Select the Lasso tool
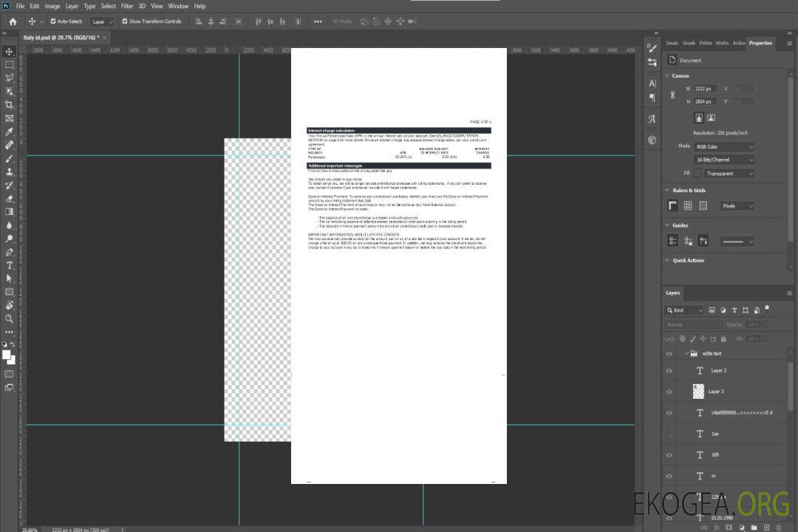Viewport: 798px width, 532px height. coord(9,78)
